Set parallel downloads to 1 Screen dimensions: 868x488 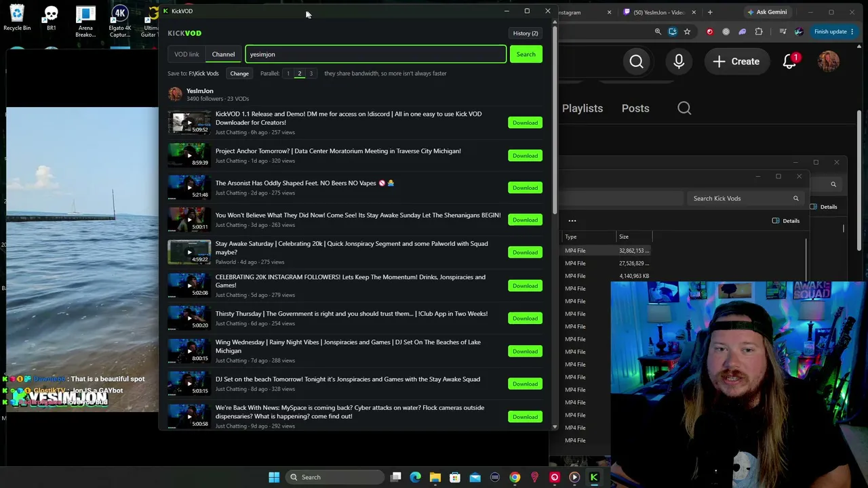[288, 73]
